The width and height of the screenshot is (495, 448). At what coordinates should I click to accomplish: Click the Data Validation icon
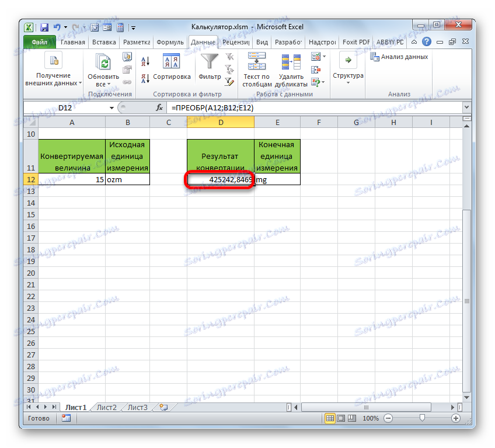click(x=315, y=57)
